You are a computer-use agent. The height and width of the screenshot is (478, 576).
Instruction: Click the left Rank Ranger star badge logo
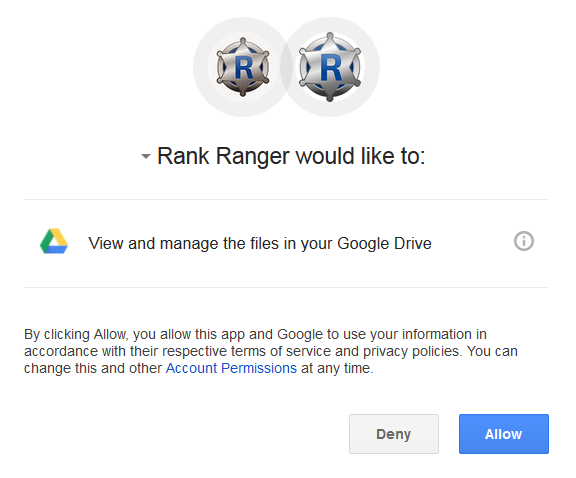[x=243, y=67]
